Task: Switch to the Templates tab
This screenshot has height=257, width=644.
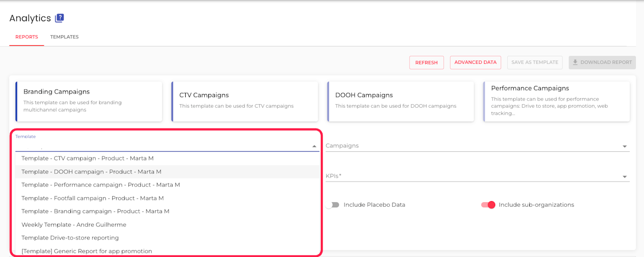Action: [64, 37]
